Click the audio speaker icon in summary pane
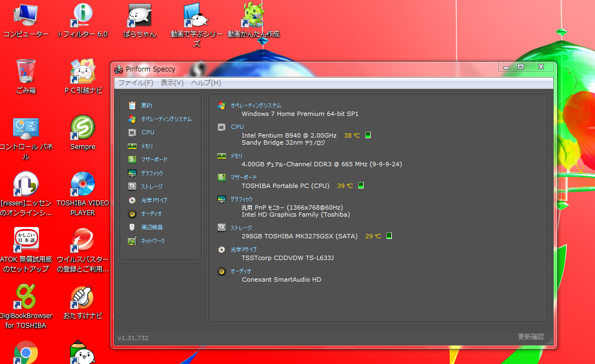 click(222, 271)
